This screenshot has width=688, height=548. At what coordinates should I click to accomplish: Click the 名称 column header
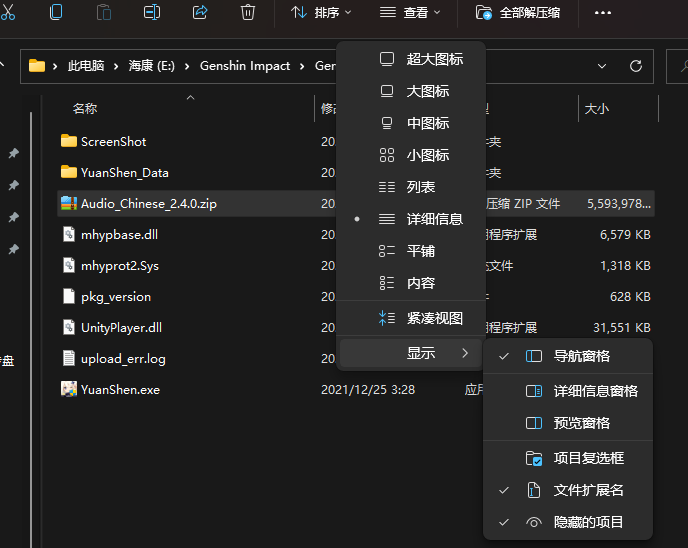pos(85,108)
